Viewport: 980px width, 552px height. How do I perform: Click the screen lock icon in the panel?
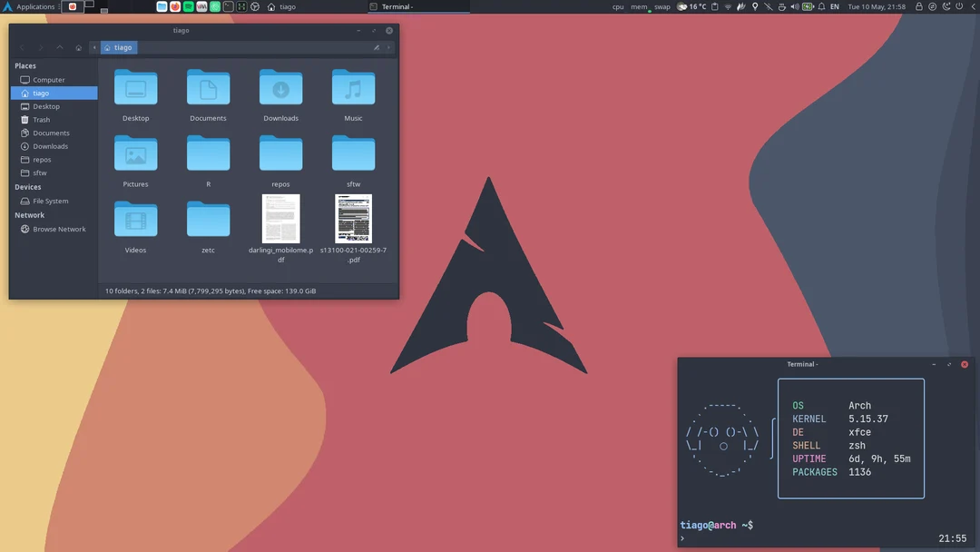click(920, 6)
